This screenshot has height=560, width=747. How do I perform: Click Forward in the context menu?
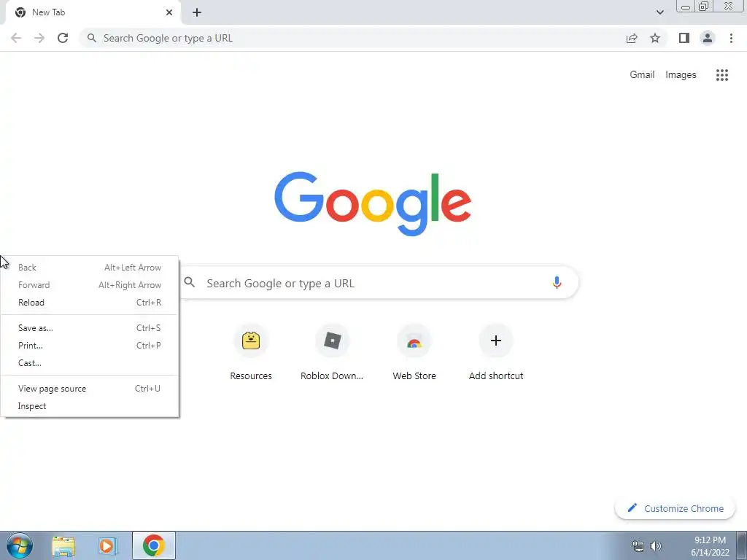[90, 285]
